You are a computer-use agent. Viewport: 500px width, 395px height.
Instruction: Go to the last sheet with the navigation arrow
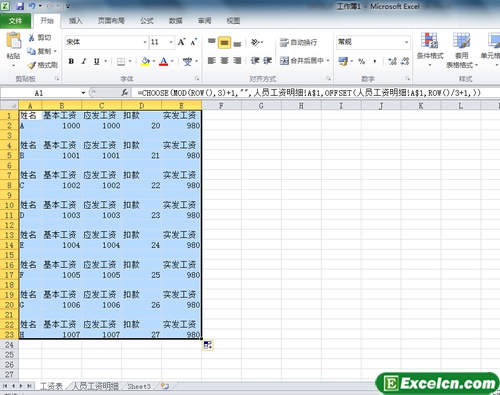[x=29, y=386]
